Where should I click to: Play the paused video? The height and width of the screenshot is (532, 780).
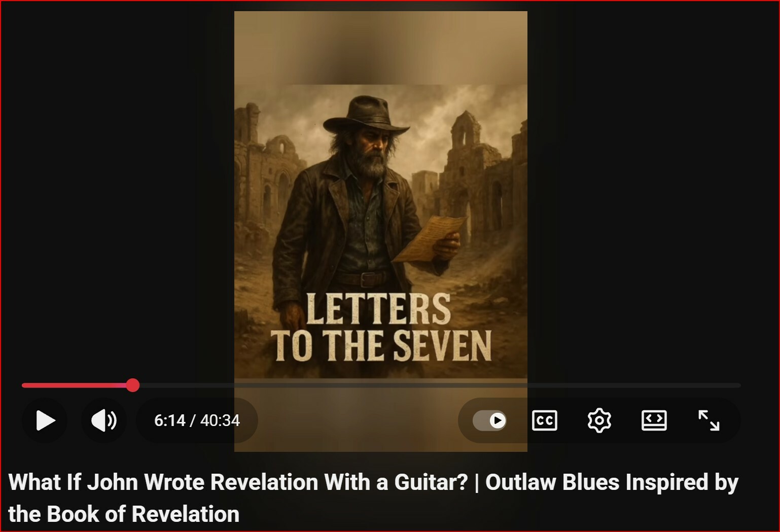coord(45,420)
